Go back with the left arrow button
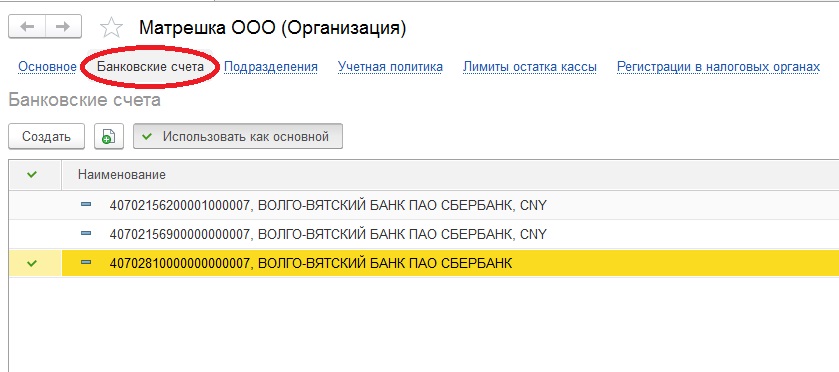 point(27,27)
